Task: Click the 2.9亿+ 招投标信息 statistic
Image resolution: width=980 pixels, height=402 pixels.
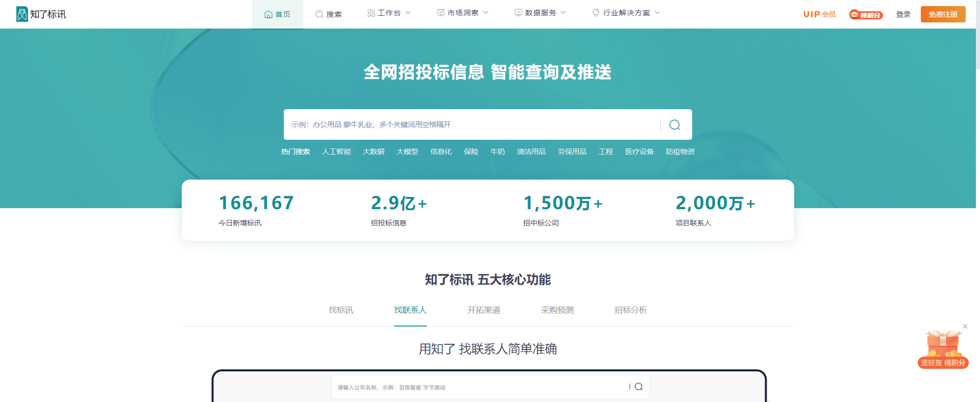Action: tap(399, 210)
